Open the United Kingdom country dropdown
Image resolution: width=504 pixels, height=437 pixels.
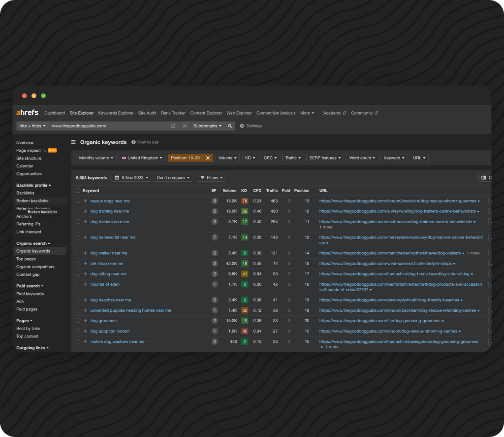142,158
